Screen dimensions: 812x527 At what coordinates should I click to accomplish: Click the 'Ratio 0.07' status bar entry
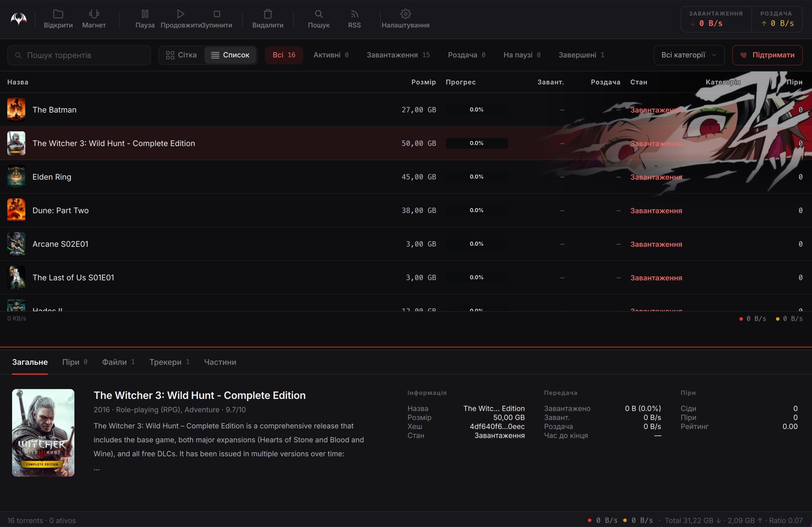(x=786, y=520)
